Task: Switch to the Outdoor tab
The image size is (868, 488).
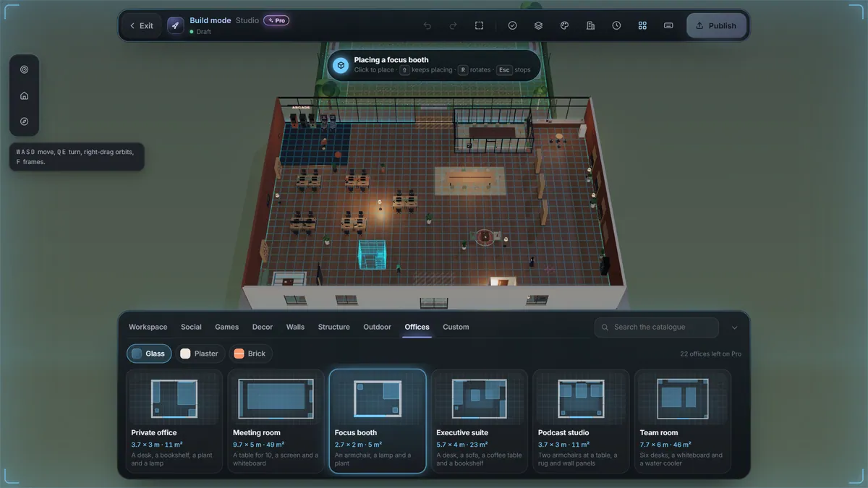Action: click(x=377, y=327)
